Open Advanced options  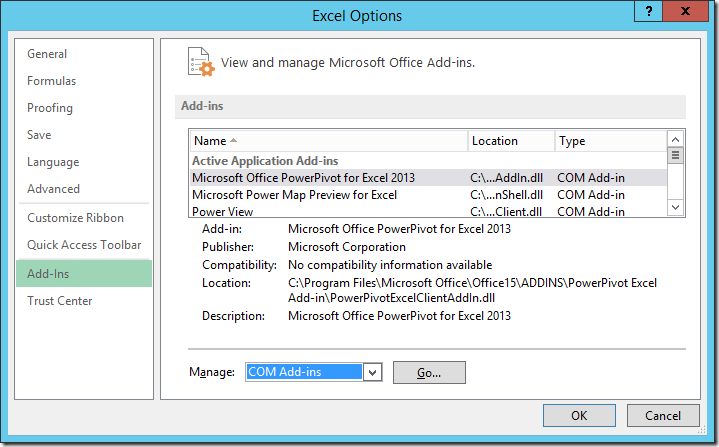coord(53,189)
